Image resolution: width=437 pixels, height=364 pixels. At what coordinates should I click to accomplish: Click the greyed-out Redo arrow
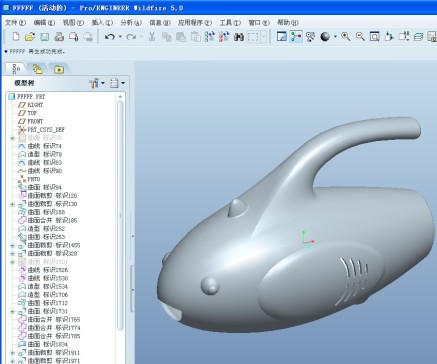pyautogui.click(x=131, y=37)
